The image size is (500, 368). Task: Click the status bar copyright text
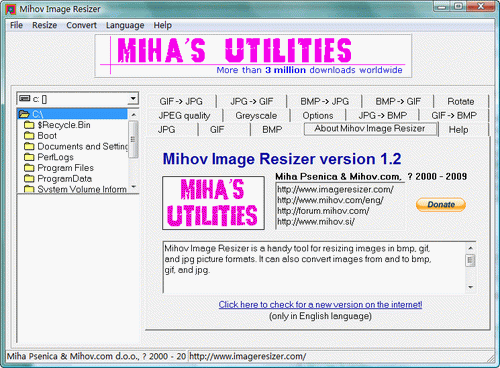(96, 356)
